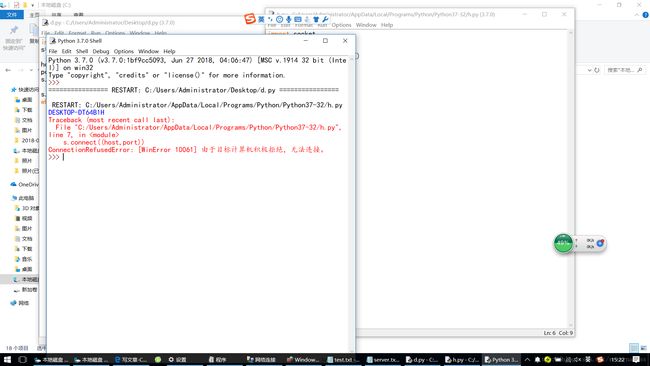Open Sogou emoji smiley panel
Image resolution: width=650 pixels, height=366 pixels.
[279, 19]
